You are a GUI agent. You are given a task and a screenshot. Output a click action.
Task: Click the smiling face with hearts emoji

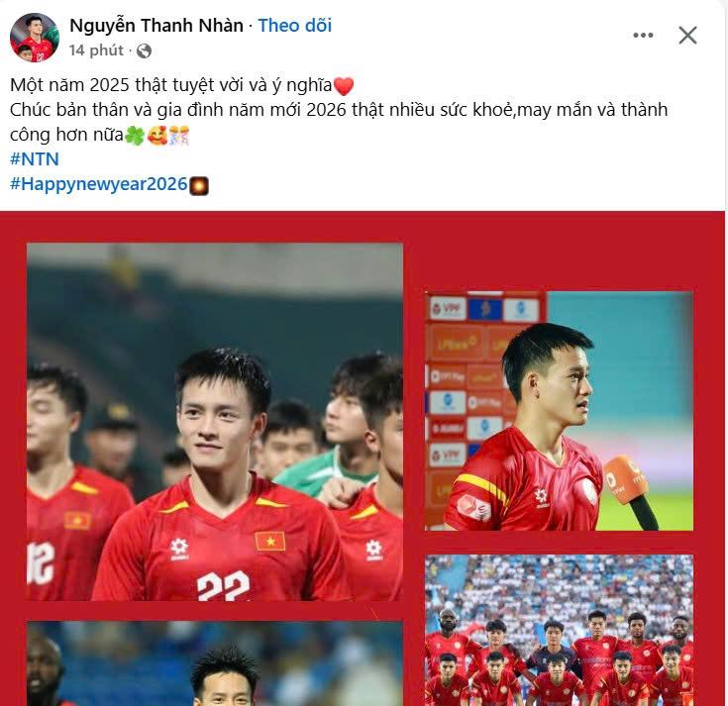tap(156, 136)
